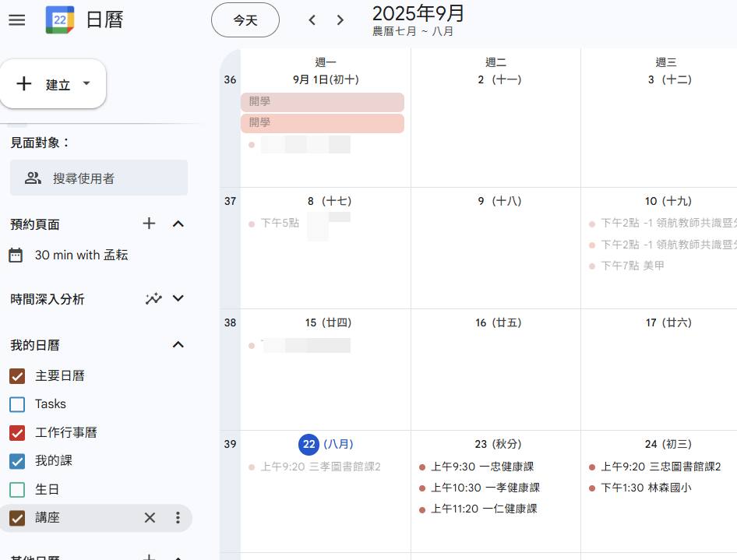Image resolution: width=737 pixels, height=560 pixels.
Task: Toggle the 主要日曆 checkbox
Action: click(x=17, y=376)
